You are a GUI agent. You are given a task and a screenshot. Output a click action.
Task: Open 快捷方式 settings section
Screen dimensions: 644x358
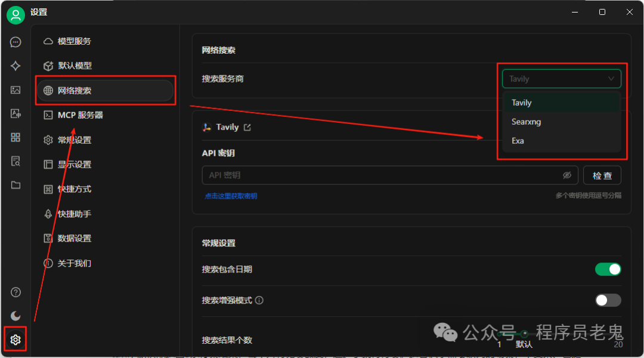105,189
